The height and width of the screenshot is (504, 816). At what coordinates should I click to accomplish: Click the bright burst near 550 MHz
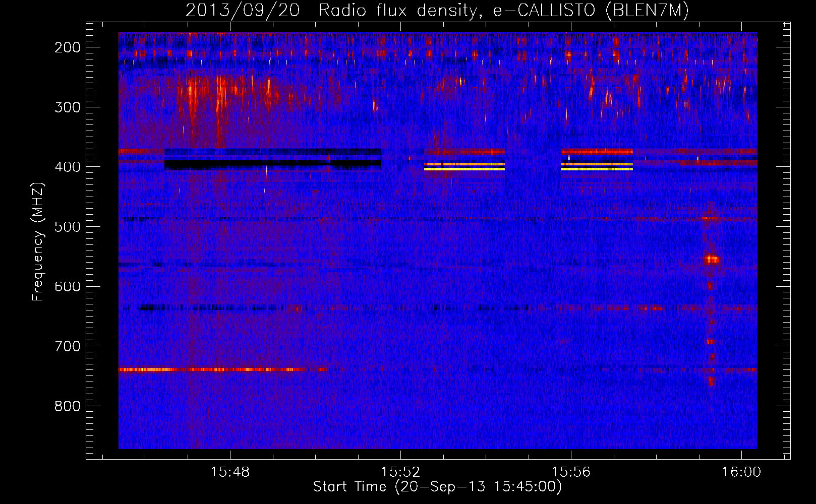[712, 260]
